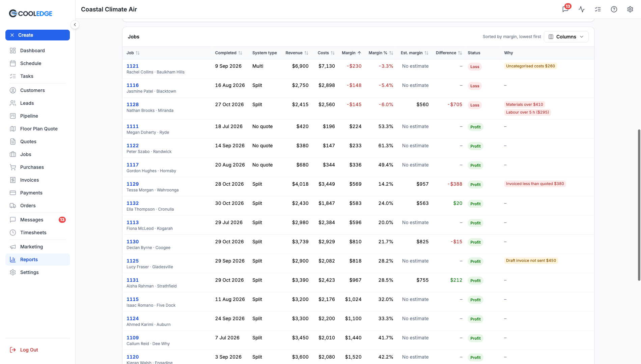Open job 1109 link
This screenshot has width=641, height=364.
[133, 338]
